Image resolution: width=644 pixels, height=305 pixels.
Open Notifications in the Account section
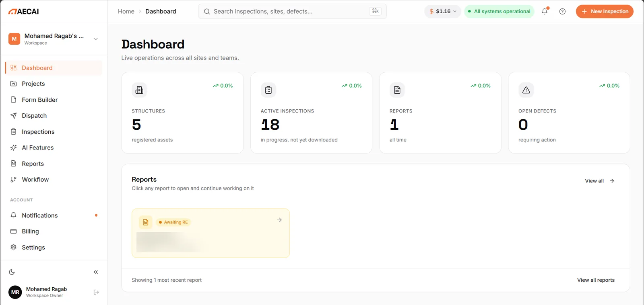tap(54, 215)
